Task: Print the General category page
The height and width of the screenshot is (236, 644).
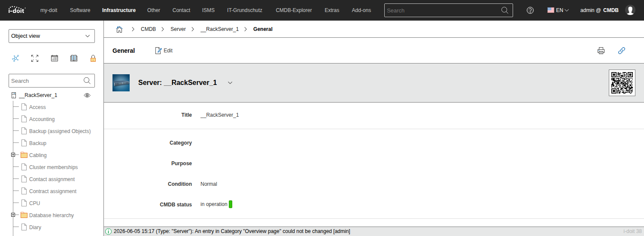Action: (x=601, y=51)
